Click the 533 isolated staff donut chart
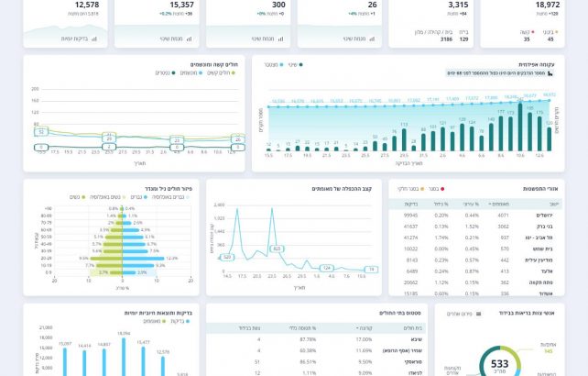 [x=501, y=362]
